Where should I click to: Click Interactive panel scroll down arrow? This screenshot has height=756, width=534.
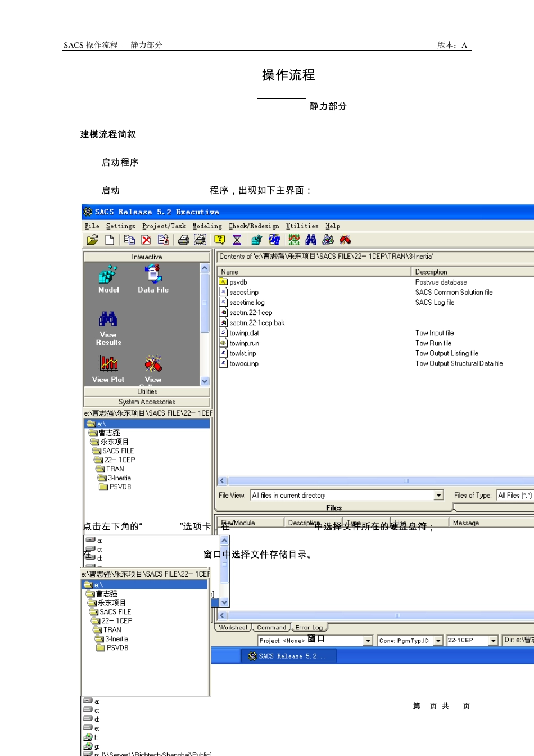(205, 381)
